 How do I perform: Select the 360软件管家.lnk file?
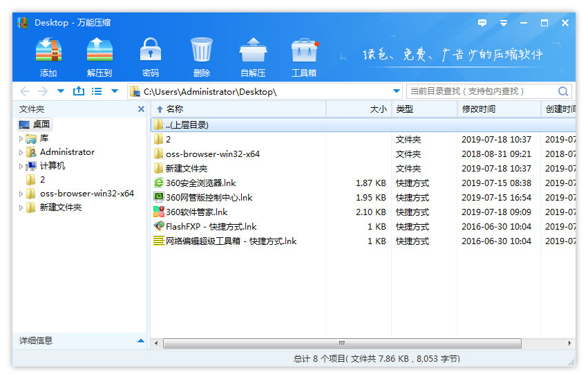coord(196,212)
